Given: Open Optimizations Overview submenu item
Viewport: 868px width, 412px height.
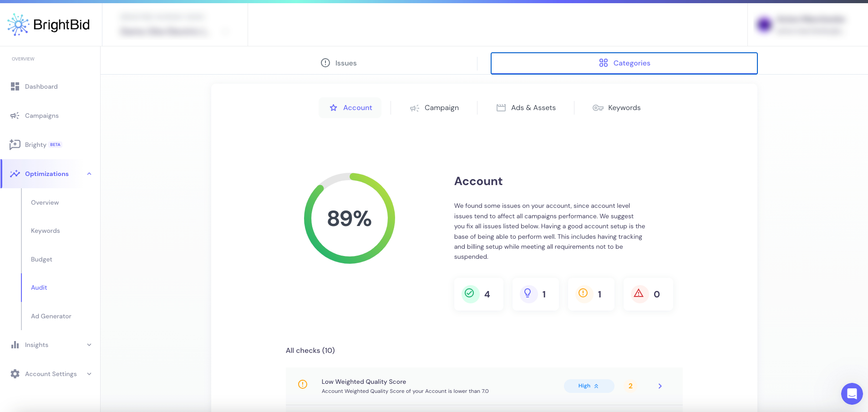Looking at the screenshot, I should (x=45, y=202).
